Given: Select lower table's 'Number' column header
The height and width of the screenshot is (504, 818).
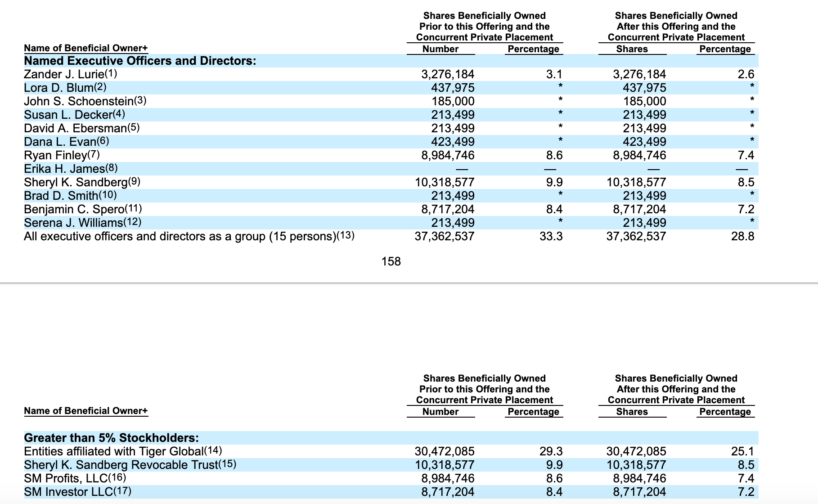Looking at the screenshot, I should click(x=440, y=411).
